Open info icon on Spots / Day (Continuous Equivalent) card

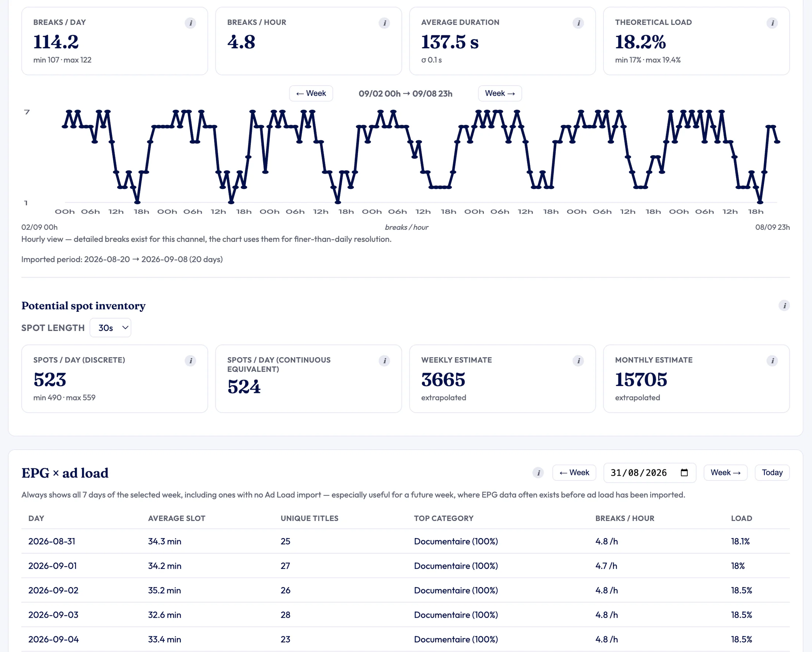coord(384,361)
